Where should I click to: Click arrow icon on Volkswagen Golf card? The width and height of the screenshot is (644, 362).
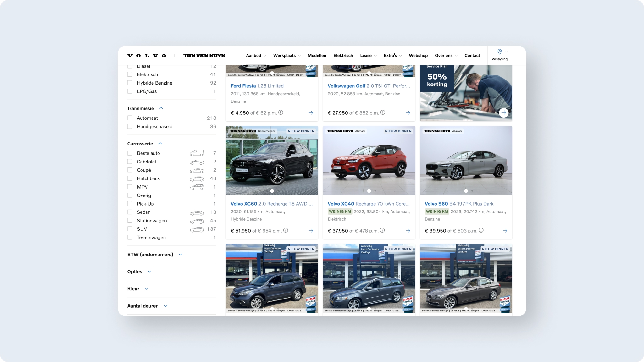tap(408, 113)
